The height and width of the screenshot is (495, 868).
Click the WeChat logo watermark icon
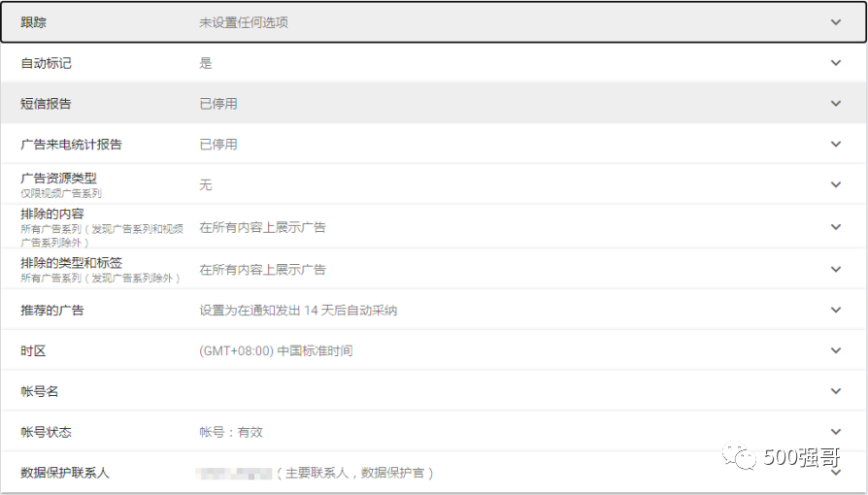pyautogui.click(x=739, y=456)
